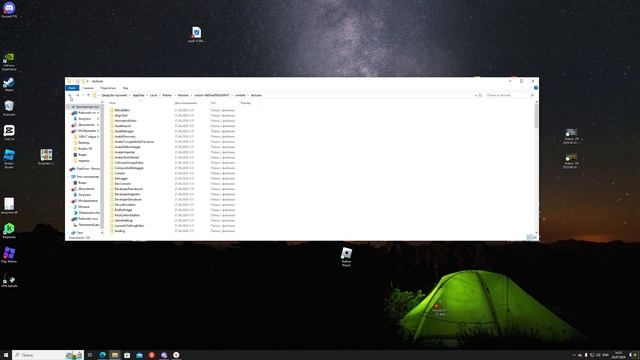Select the AnimationEditor folder
The width and height of the screenshot is (640, 360).
[x=125, y=121]
